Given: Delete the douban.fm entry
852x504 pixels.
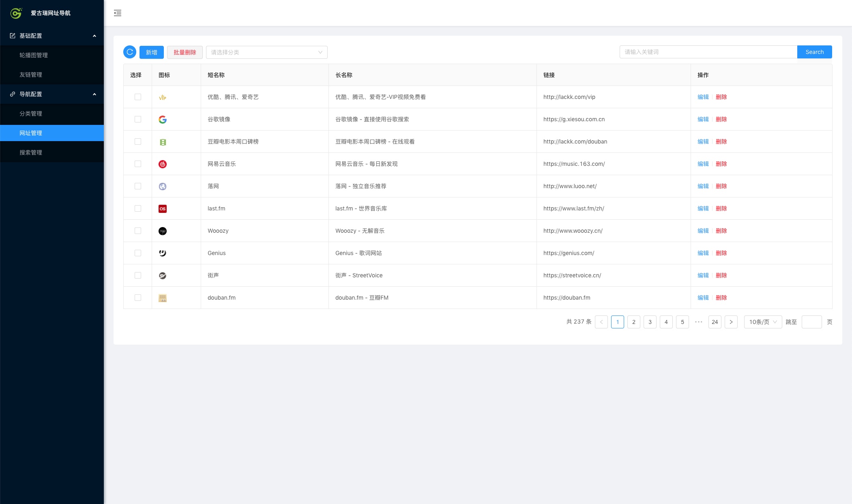Looking at the screenshot, I should tap(721, 298).
